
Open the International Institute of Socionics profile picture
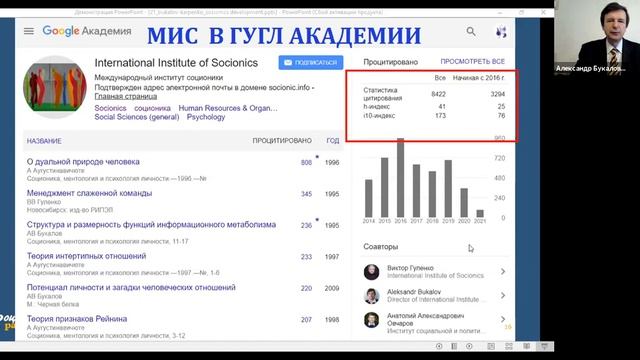(55, 87)
